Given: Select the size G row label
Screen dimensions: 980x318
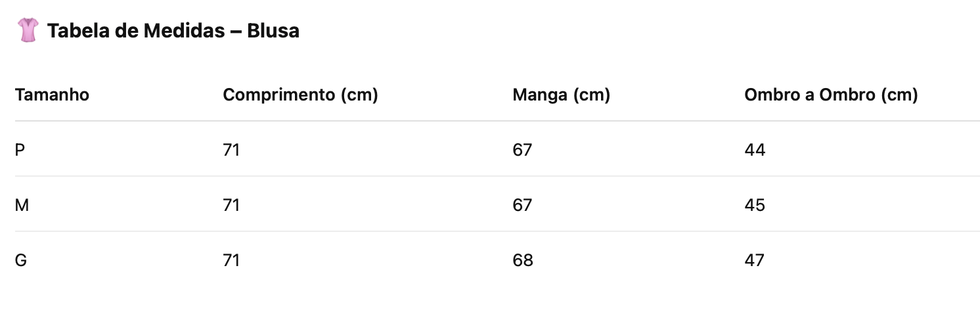Looking at the screenshot, I should click(21, 260).
